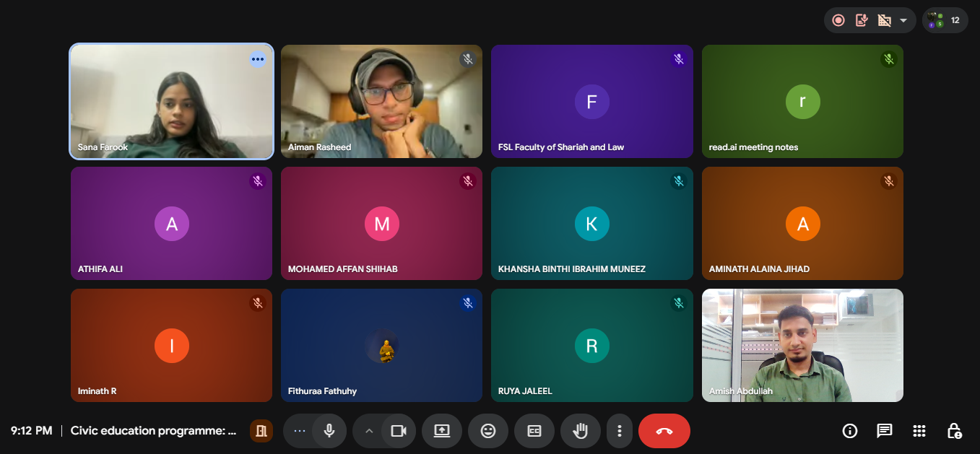
Task: Click the recording indicator icon
Action: click(x=838, y=20)
